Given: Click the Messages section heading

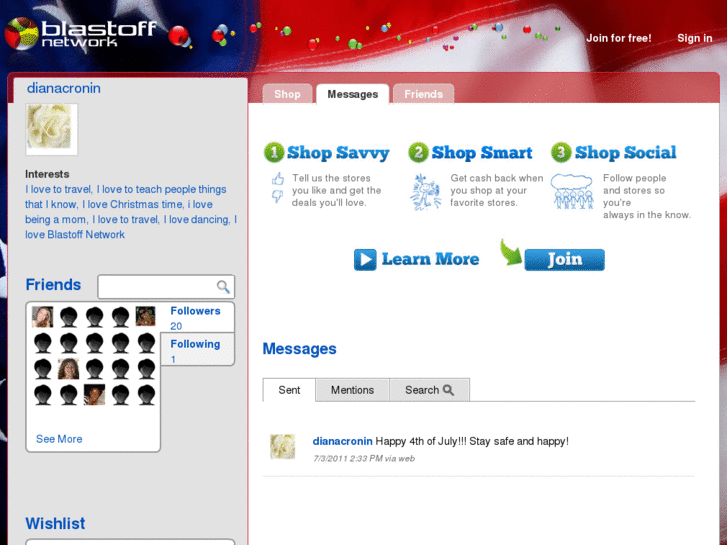Looking at the screenshot, I should coord(300,349).
